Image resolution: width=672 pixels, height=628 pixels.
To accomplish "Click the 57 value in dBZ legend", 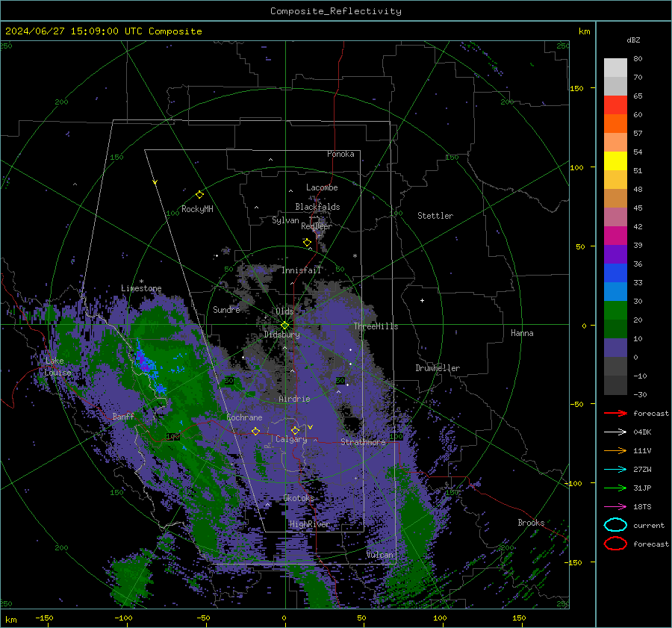I will [x=638, y=134].
